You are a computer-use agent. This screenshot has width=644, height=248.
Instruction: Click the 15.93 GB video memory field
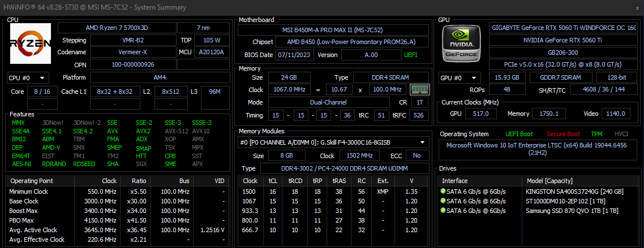click(x=507, y=77)
